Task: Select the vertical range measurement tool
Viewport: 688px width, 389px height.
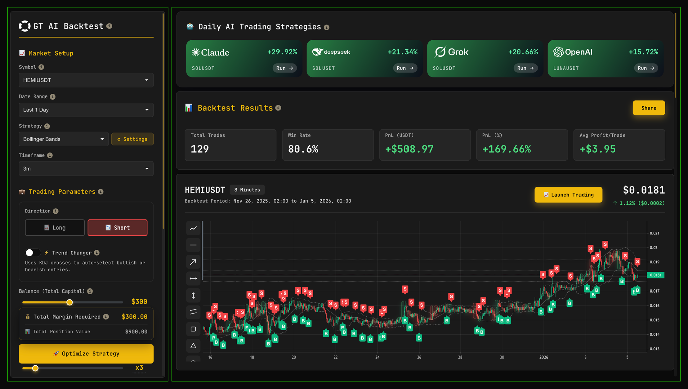Action: tap(193, 296)
